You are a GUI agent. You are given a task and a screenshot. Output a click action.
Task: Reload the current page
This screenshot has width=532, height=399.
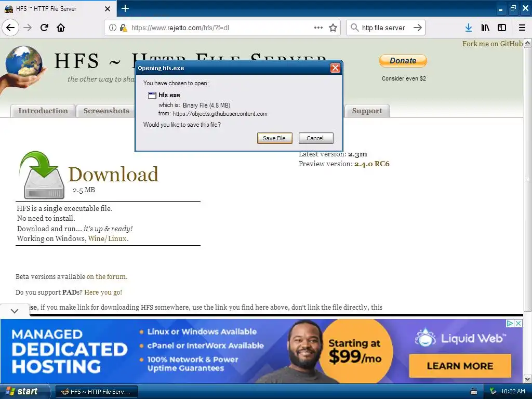click(44, 28)
